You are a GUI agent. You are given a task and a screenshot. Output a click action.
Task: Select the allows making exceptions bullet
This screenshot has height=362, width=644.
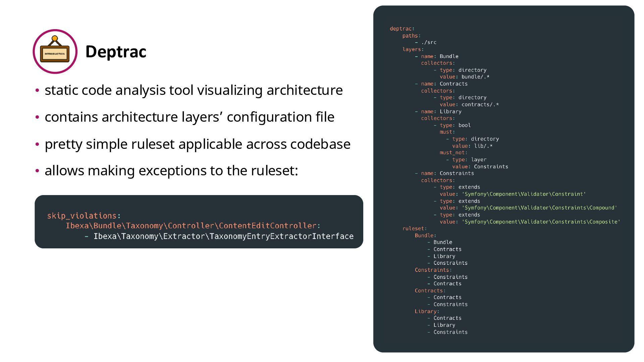click(171, 171)
